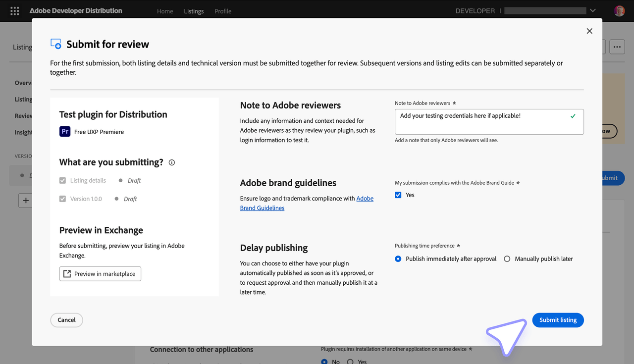The width and height of the screenshot is (634, 364).
Task: Click the plus button under the version list
Action: (x=26, y=200)
